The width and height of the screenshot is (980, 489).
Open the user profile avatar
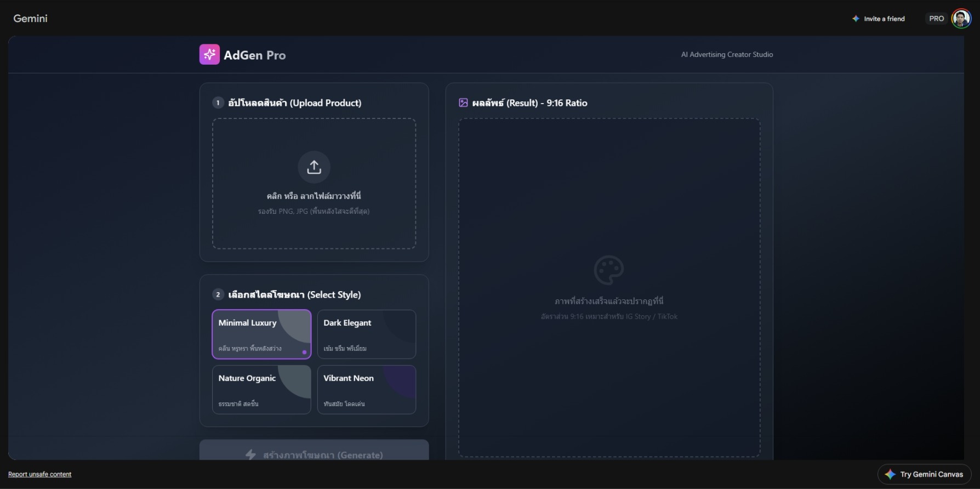pyautogui.click(x=961, y=18)
